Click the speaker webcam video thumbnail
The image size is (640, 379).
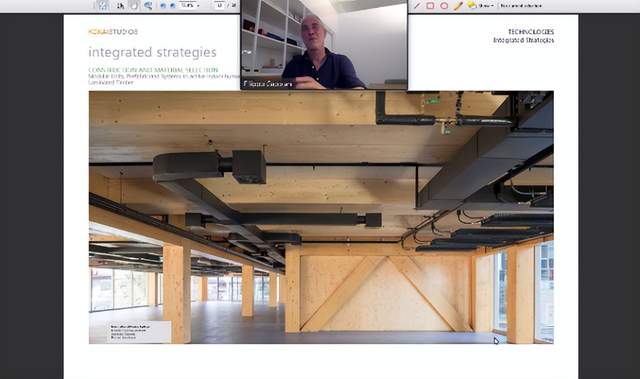324,44
